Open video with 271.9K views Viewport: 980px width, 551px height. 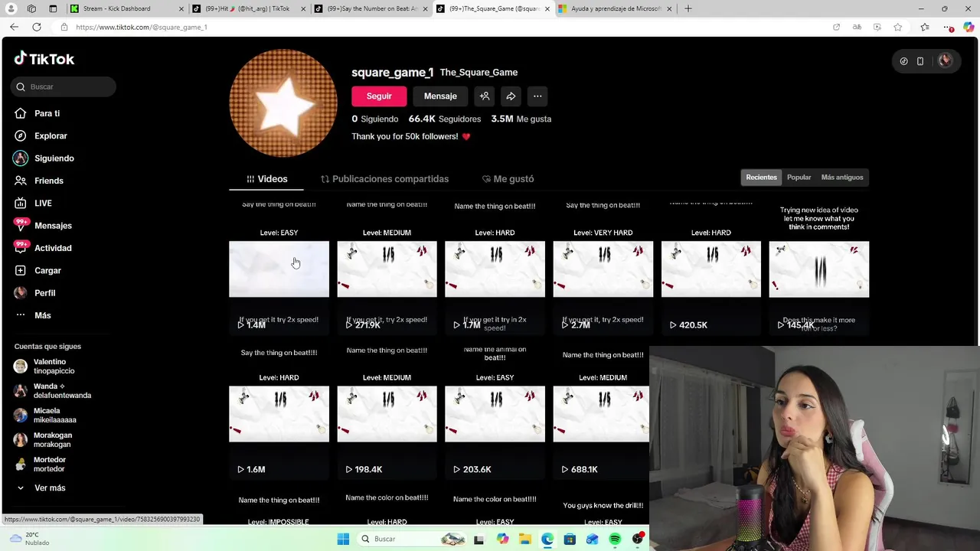(387, 269)
